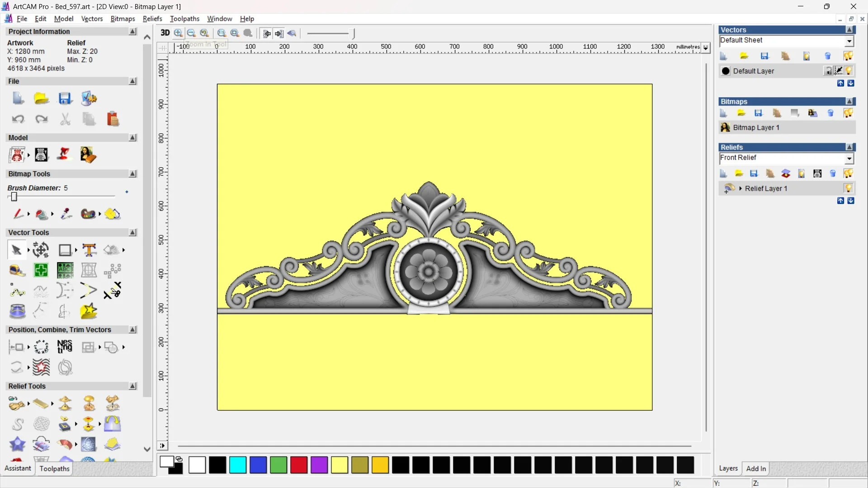Toggle the Default Layer lock icon

click(828, 71)
